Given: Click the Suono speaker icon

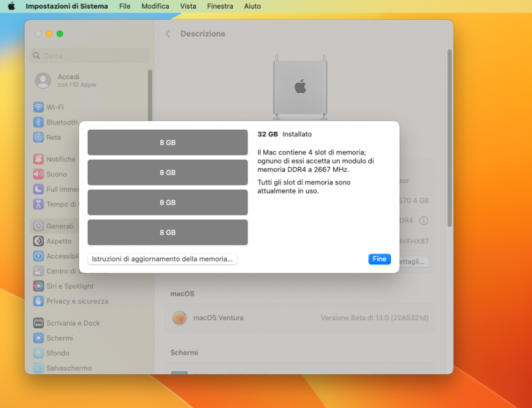Looking at the screenshot, I should (39, 174).
